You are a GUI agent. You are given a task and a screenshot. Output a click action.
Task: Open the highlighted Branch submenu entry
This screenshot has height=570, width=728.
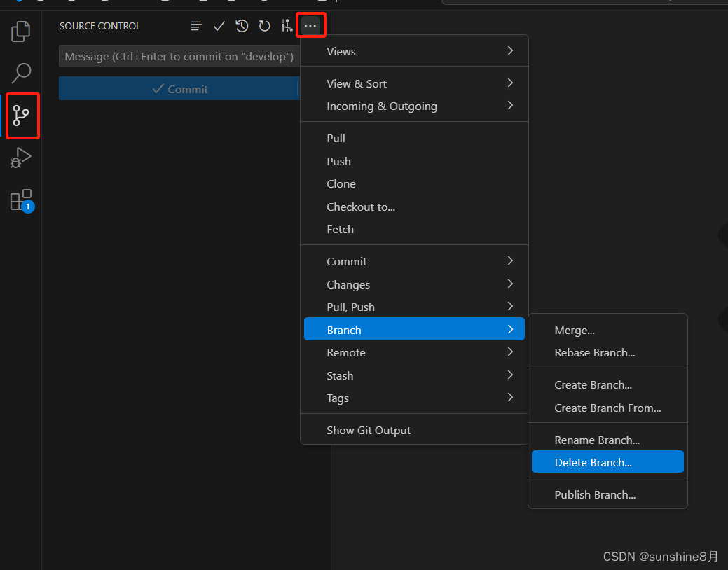(x=414, y=329)
